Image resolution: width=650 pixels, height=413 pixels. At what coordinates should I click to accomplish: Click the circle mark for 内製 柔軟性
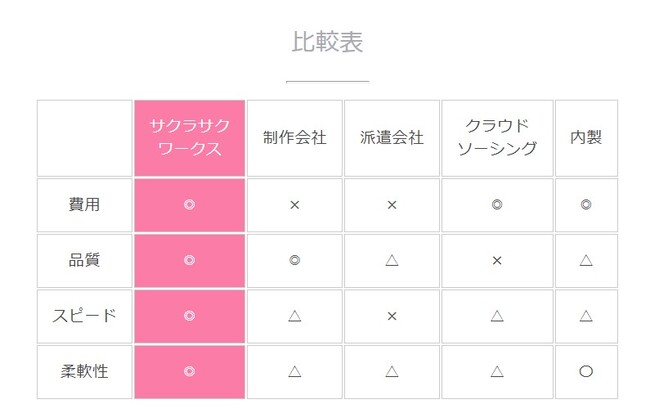point(586,371)
